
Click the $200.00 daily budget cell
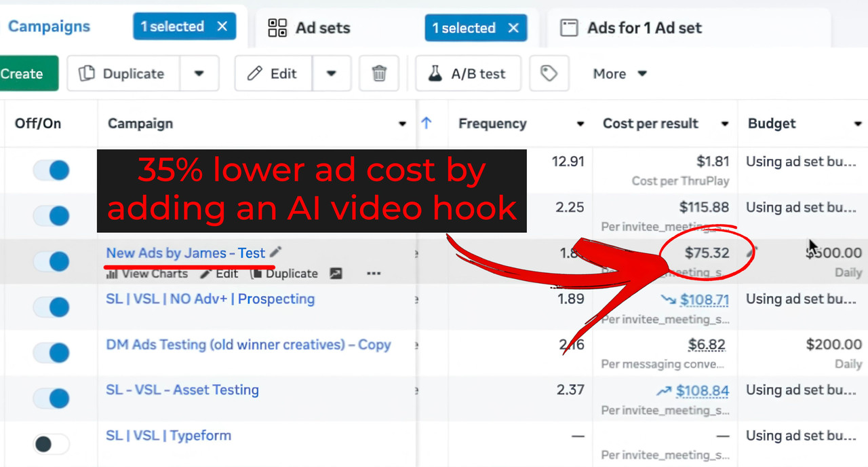(x=834, y=345)
